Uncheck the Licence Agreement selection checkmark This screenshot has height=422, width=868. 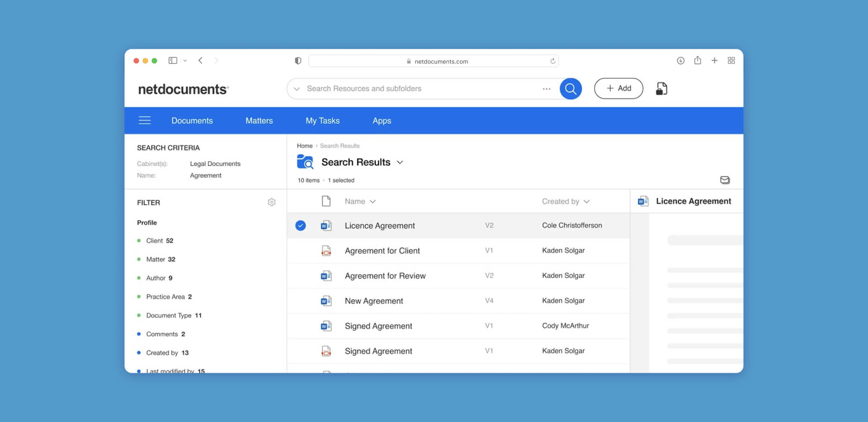(x=301, y=225)
